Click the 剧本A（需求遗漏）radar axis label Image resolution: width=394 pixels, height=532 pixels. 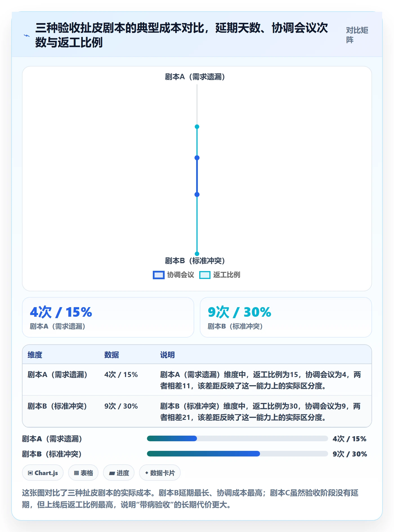click(x=195, y=77)
